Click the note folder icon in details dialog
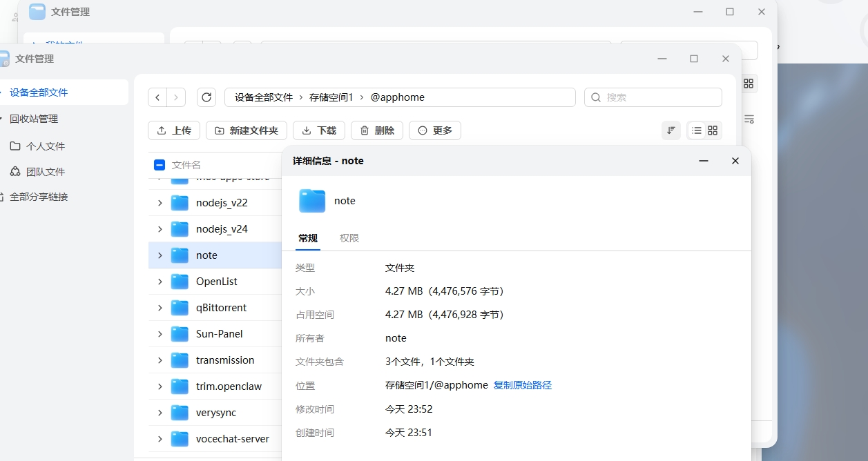The width and height of the screenshot is (868, 461). pos(311,200)
